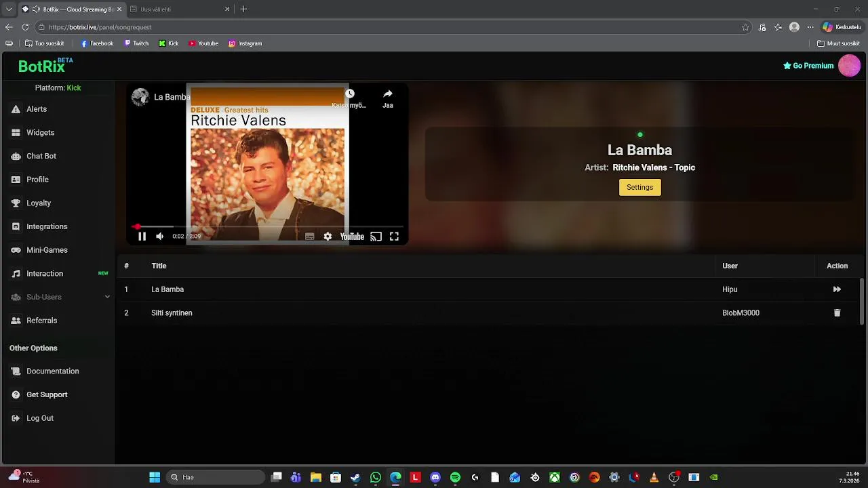Open WhatsApp from the taskbar
This screenshot has width=868, height=488.
376,478
